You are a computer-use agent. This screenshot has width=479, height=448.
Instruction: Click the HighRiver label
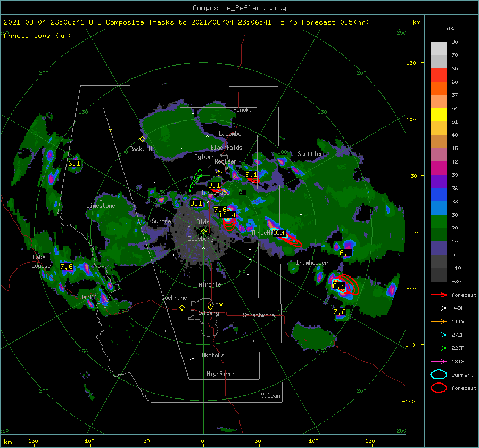point(221,374)
